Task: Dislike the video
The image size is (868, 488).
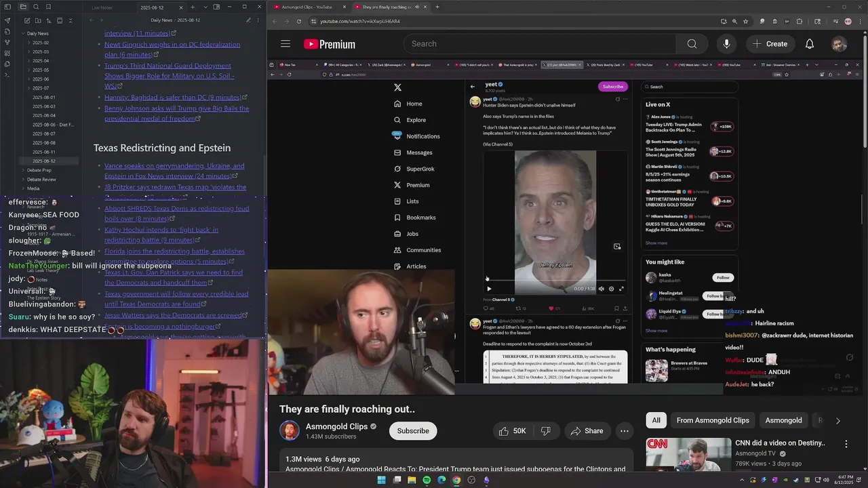Action: click(546, 431)
